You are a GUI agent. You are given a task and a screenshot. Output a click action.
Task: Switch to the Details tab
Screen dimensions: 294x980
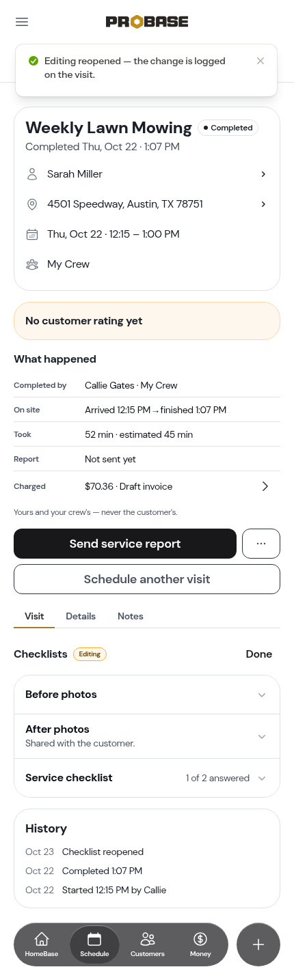81,616
